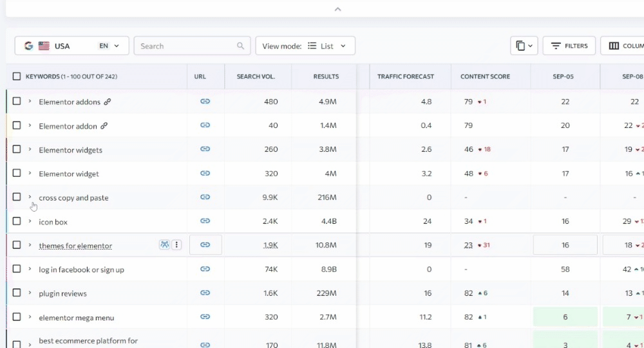Expand the Elementor widget keyword row
Image resolution: width=644 pixels, height=348 pixels.
click(30, 173)
